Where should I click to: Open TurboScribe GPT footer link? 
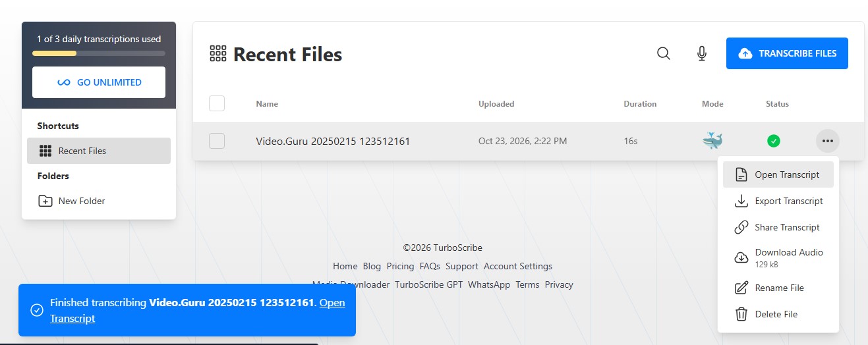pyautogui.click(x=429, y=284)
